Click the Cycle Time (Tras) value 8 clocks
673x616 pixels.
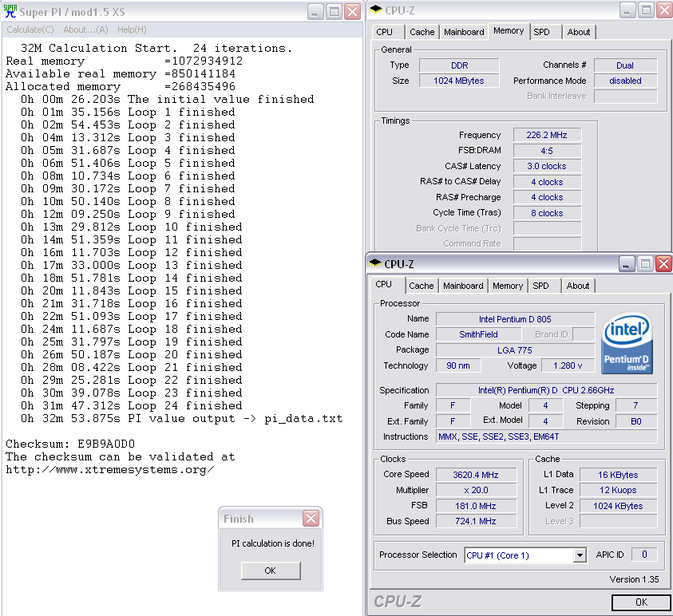(x=547, y=213)
